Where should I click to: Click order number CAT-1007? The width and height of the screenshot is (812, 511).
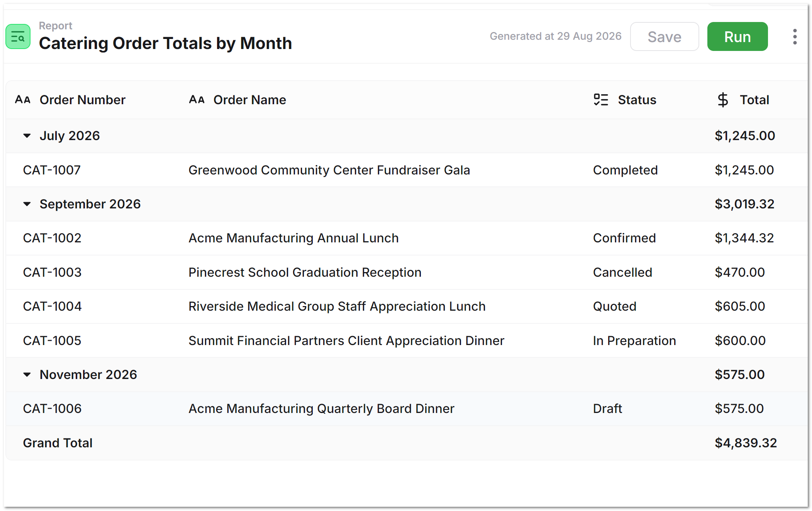pyautogui.click(x=52, y=170)
